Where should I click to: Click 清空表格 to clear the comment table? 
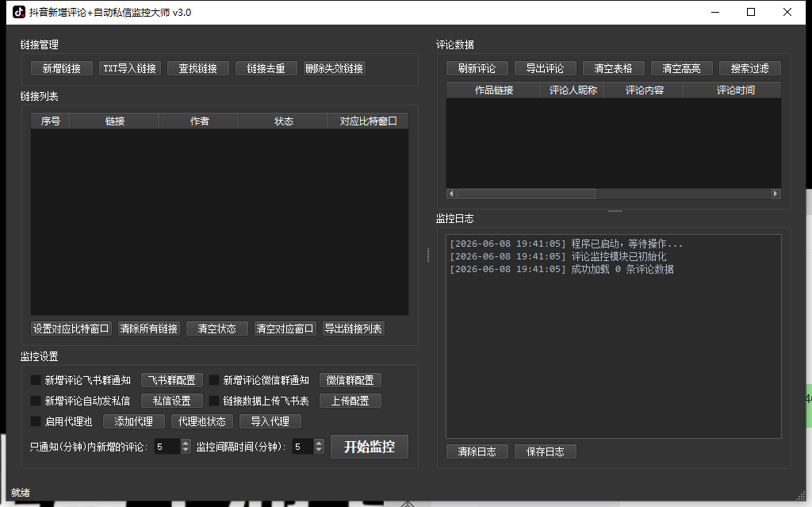pyautogui.click(x=614, y=68)
